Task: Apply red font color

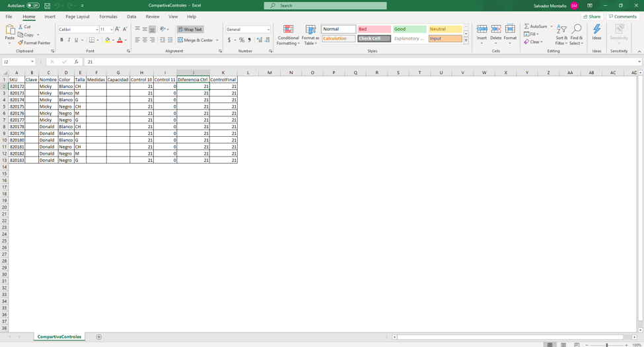Action: [x=120, y=40]
